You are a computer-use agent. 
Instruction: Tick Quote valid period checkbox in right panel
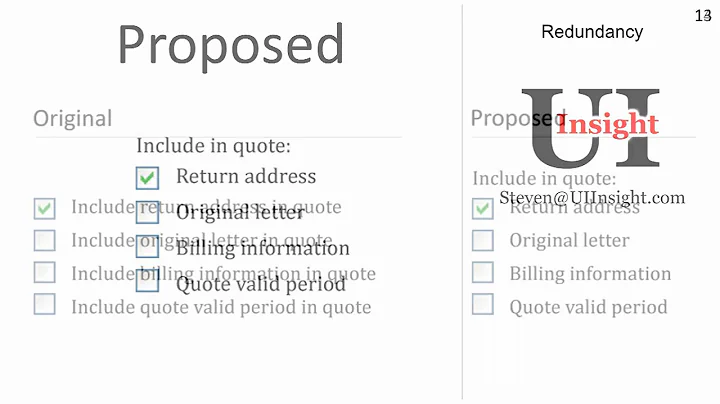(x=483, y=304)
